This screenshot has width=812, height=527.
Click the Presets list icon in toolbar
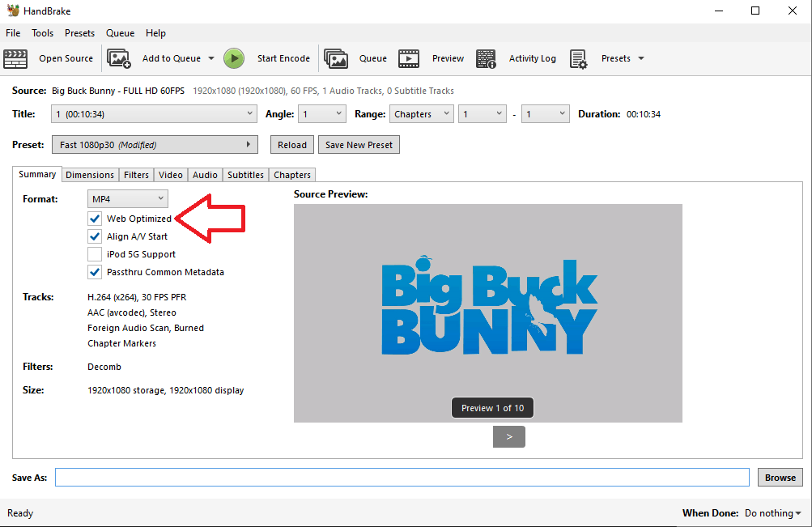click(x=578, y=58)
